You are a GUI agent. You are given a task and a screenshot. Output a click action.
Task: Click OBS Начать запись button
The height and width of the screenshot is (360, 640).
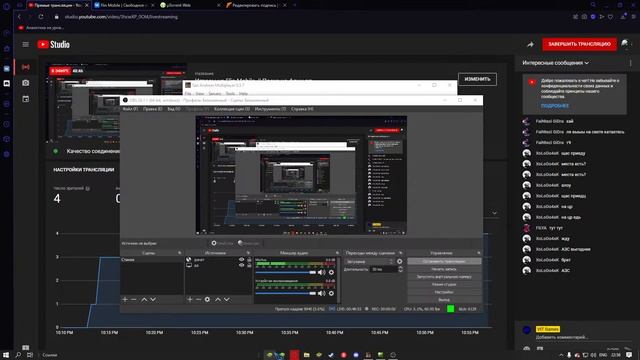point(444,269)
